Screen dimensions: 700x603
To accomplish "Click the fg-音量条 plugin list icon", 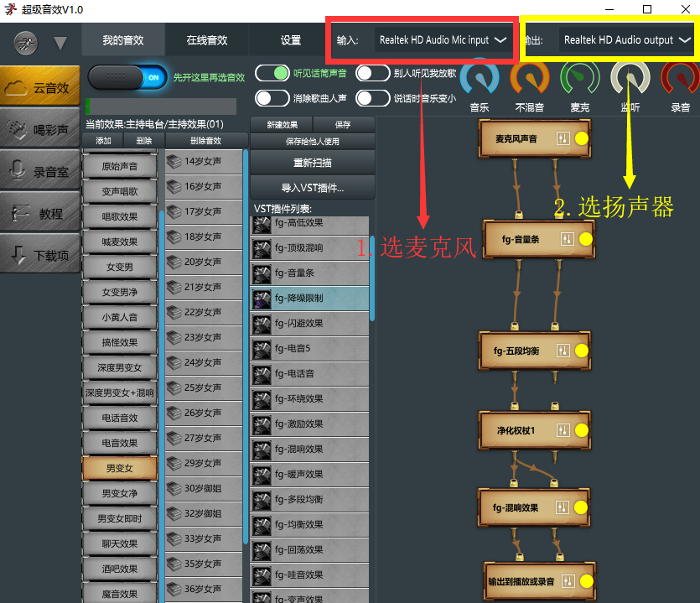I will tap(262, 273).
